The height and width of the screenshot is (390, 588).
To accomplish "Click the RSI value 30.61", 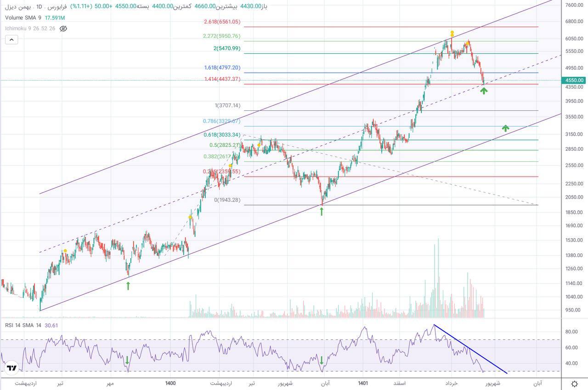I will [x=51, y=325].
